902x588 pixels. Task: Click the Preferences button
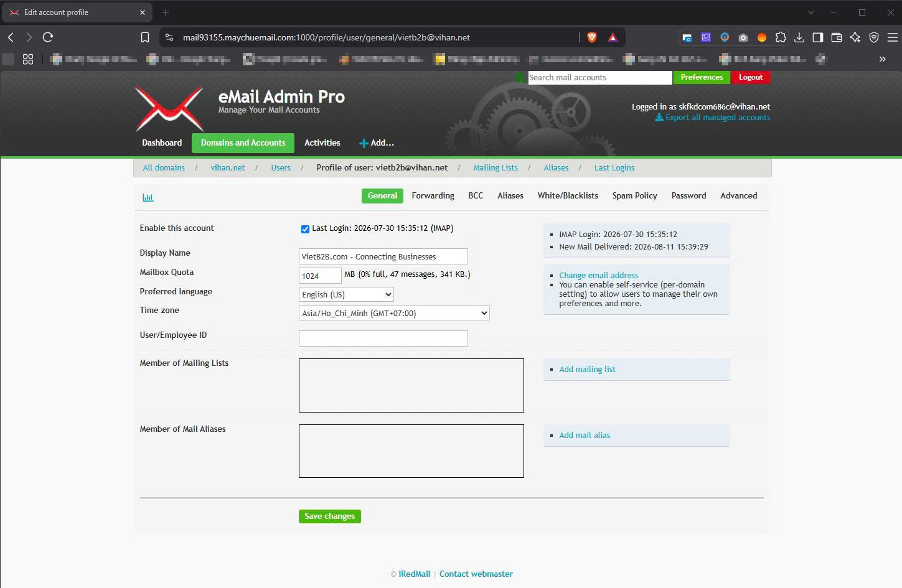[702, 77]
